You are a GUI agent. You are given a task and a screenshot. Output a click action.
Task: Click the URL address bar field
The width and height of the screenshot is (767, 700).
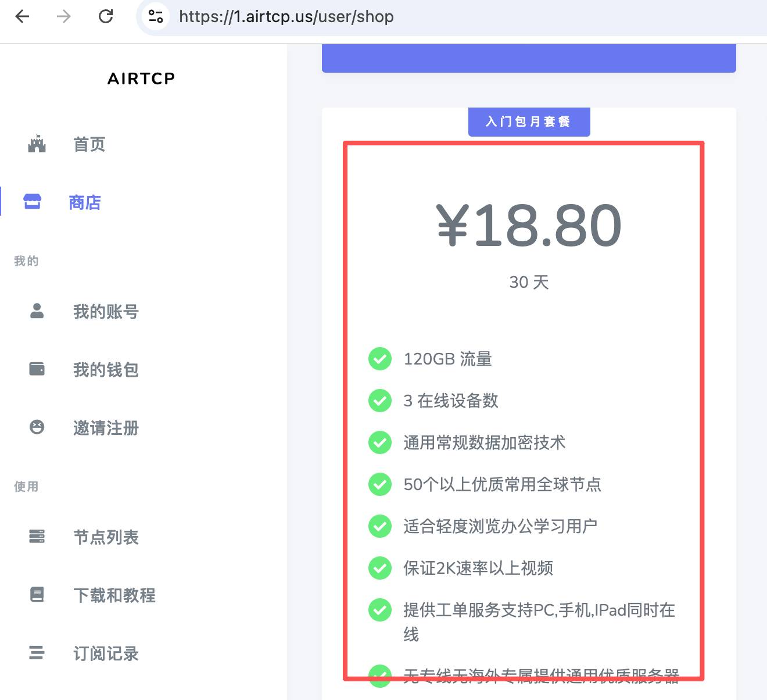407,16
